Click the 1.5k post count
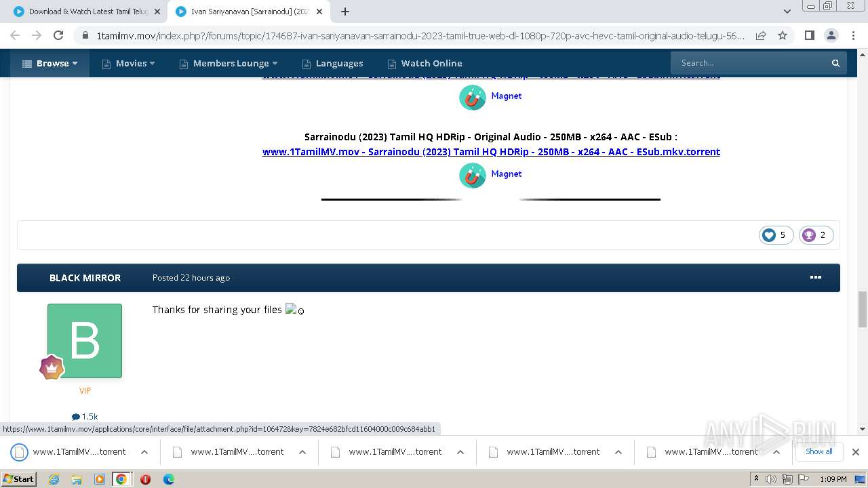Screen dimensions: 868x488 tap(85, 417)
